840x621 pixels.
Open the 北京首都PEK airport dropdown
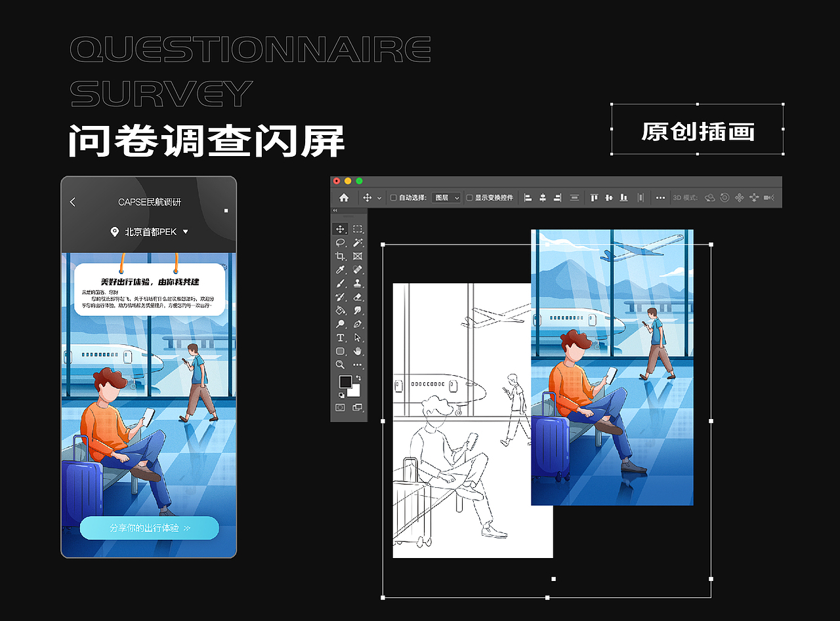pyautogui.click(x=148, y=231)
